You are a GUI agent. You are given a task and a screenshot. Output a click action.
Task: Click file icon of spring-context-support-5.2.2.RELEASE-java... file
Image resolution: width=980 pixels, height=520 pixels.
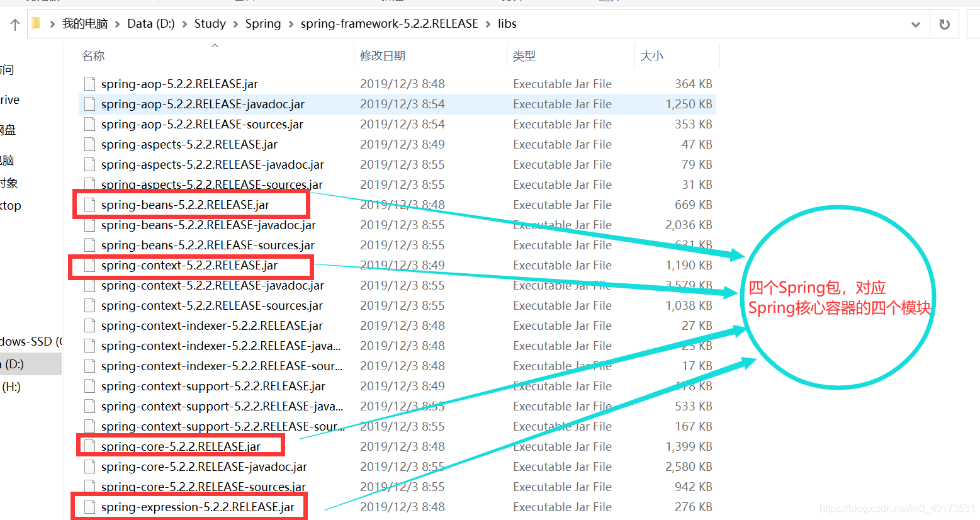click(x=90, y=406)
